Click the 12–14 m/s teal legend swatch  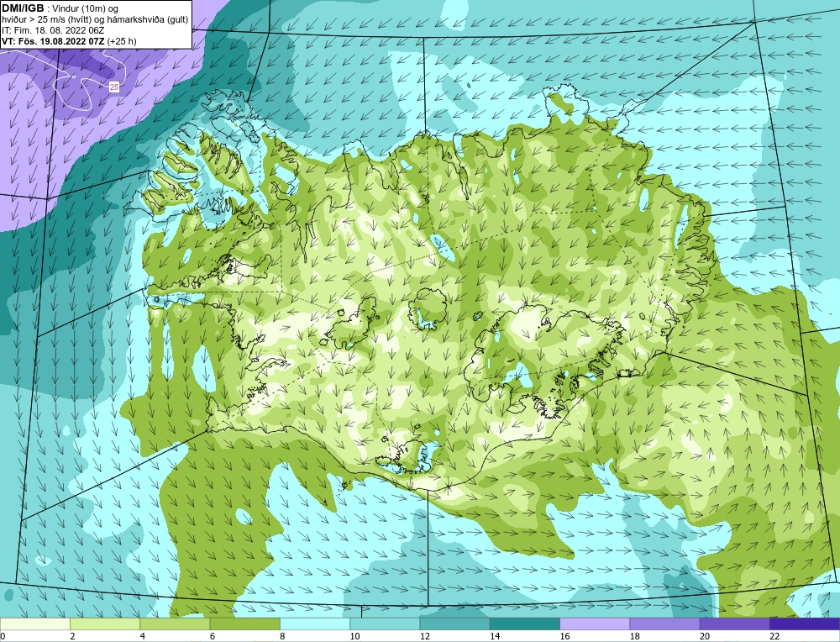pos(454,624)
